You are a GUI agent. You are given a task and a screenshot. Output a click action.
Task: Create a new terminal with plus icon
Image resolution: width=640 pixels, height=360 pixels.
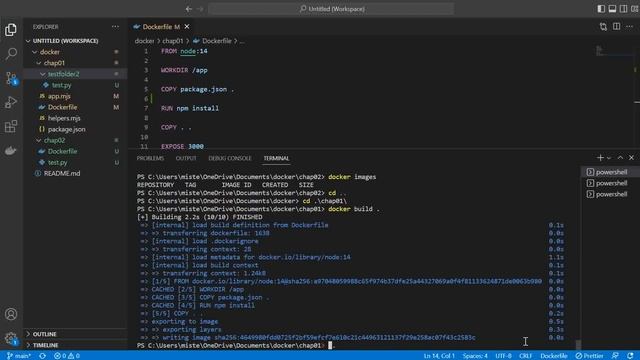click(600, 158)
